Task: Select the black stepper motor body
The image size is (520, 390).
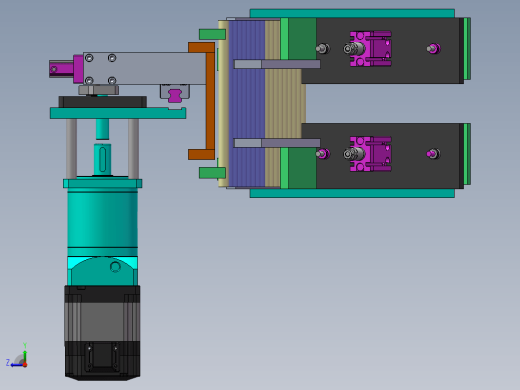Action: point(102,333)
